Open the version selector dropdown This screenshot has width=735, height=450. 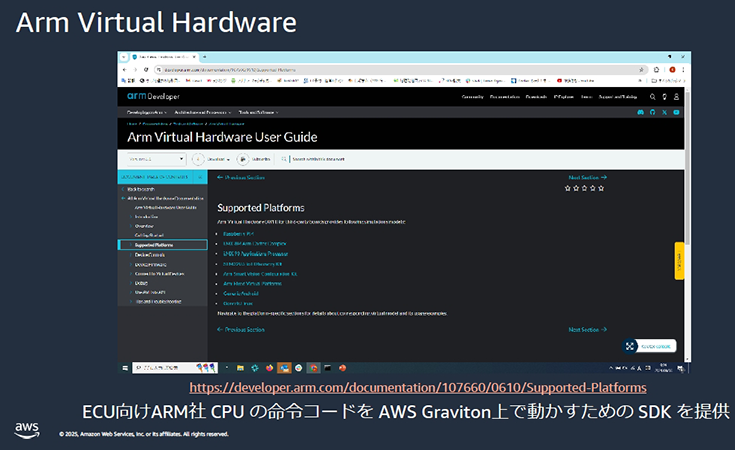[x=155, y=158]
